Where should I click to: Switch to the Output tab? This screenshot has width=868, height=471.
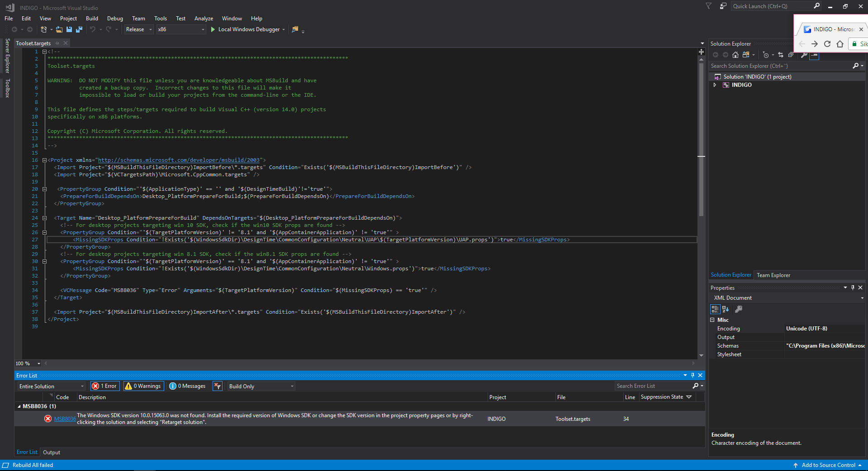pyautogui.click(x=52, y=452)
